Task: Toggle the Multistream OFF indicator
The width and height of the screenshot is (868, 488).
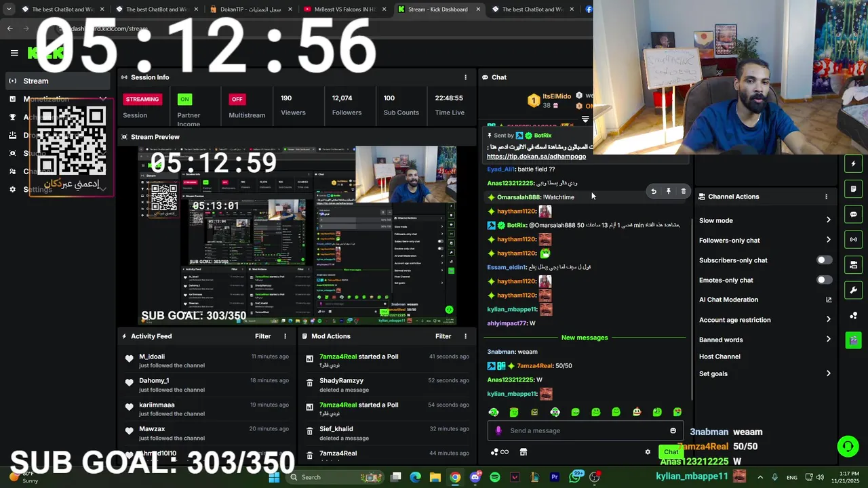Action: pos(237,99)
